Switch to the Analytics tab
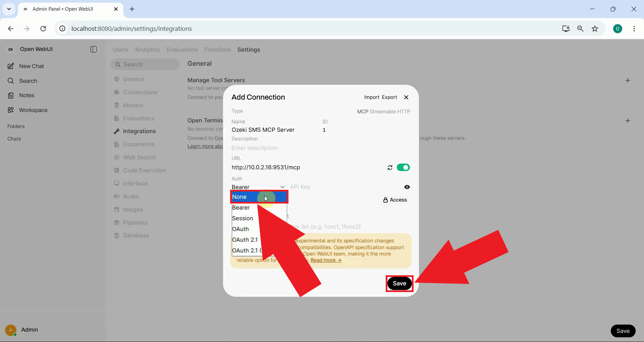This screenshot has height=342, width=644. coord(147,50)
